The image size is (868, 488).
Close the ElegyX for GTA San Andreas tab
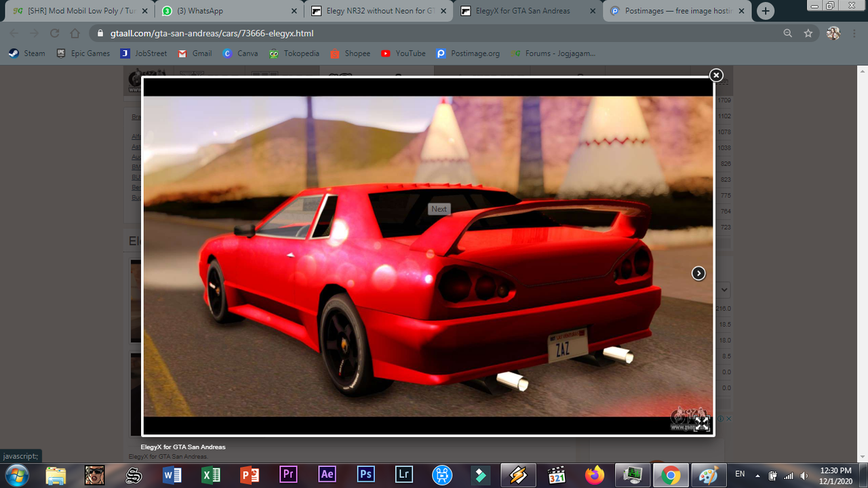click(592, 11)
